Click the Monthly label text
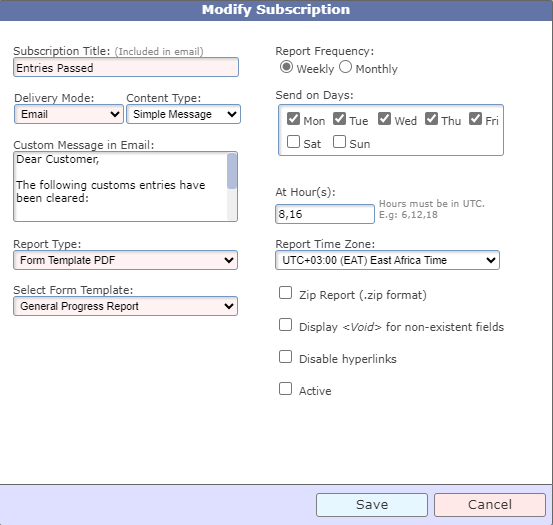 pos(376,69)
